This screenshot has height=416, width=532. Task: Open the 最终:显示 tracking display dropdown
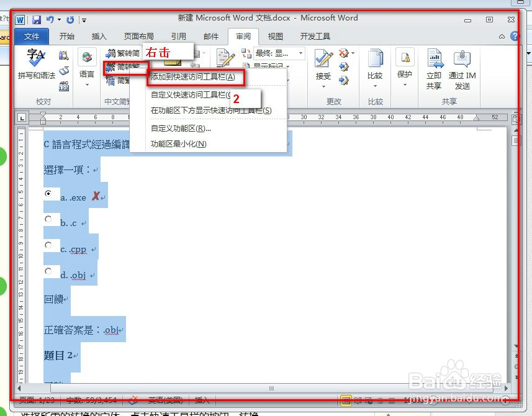pyautogui.click(x=279, y=53)
